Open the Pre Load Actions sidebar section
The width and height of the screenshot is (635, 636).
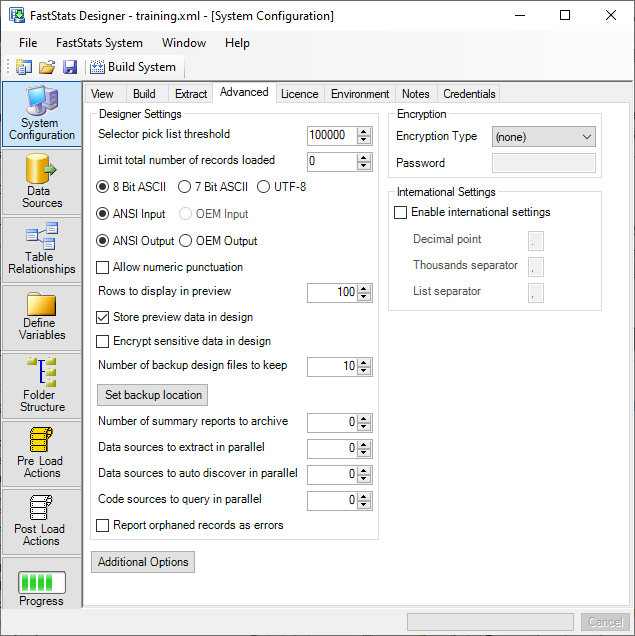click(x=42, y=454)
